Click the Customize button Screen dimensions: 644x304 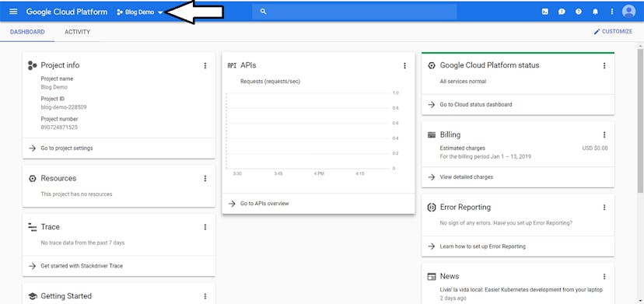[613, 32]
